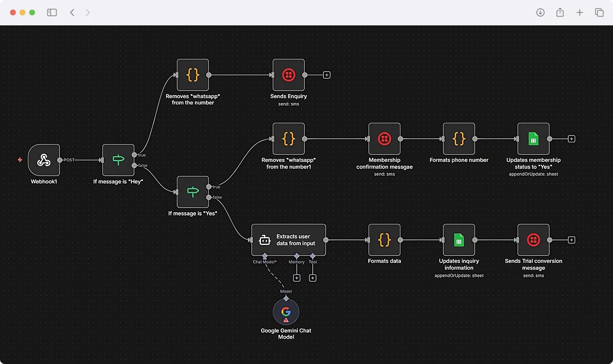The height and width of the screenshot is (364, 613).
Task: Open the Share menu in toolbar
Action: click(x=560, y=12)
